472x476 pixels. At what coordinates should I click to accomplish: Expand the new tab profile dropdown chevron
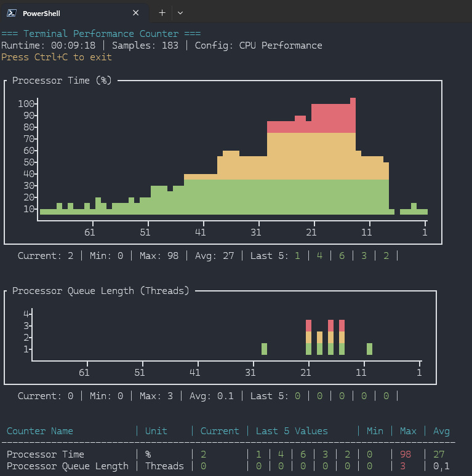(180, 13)
